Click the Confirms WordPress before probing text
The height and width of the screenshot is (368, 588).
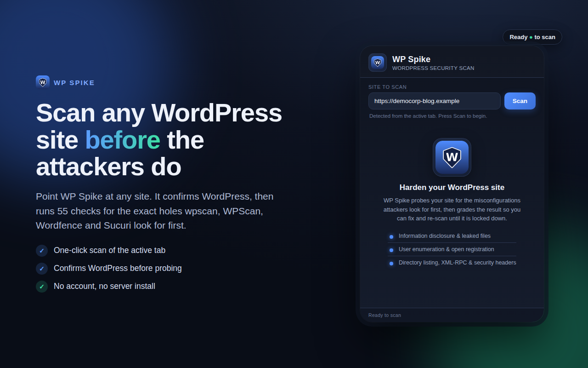[x=118, y=268]
